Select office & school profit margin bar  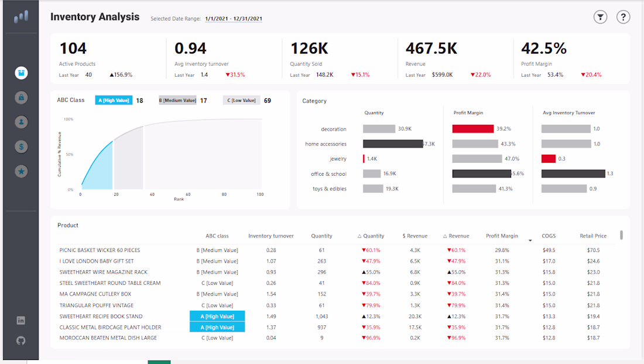(x=482, y=174)
